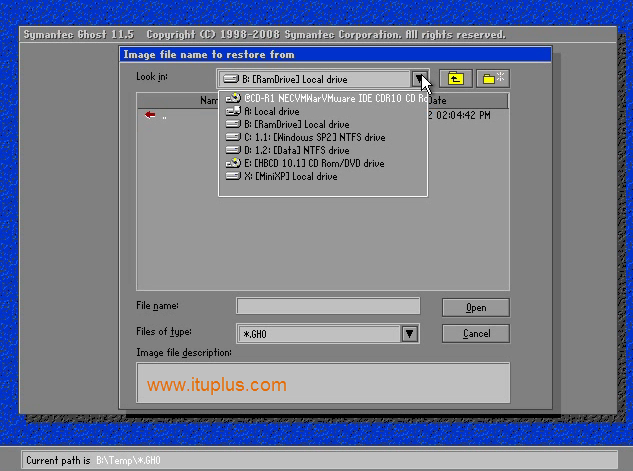This screenshot has height=471, width=633.
Task: Open the Files of type dropdown arrow
Action: (x=409, y=334)
